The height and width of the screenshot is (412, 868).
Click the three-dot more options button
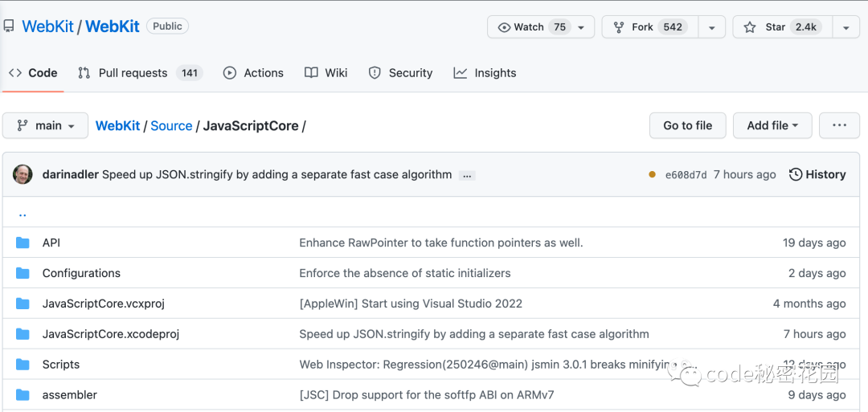click(x=839, y=125)
